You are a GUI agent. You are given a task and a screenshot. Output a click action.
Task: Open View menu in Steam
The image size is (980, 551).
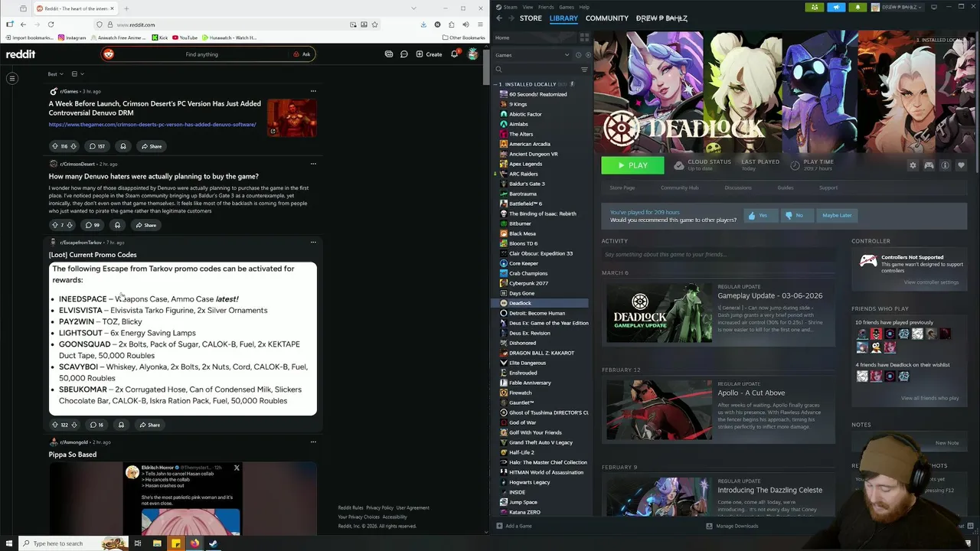tap(528, 7)
